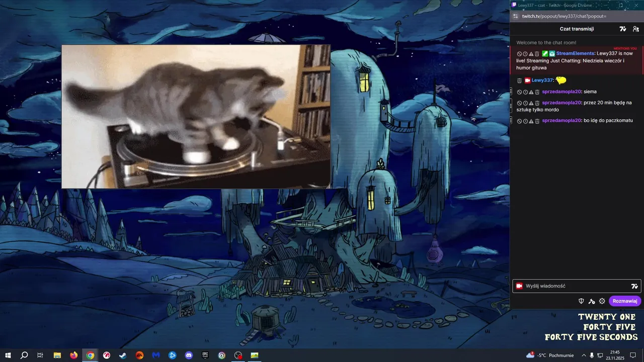Open the Windows Start menu
This screenshot has width=644, height=362.
point(8,355)
